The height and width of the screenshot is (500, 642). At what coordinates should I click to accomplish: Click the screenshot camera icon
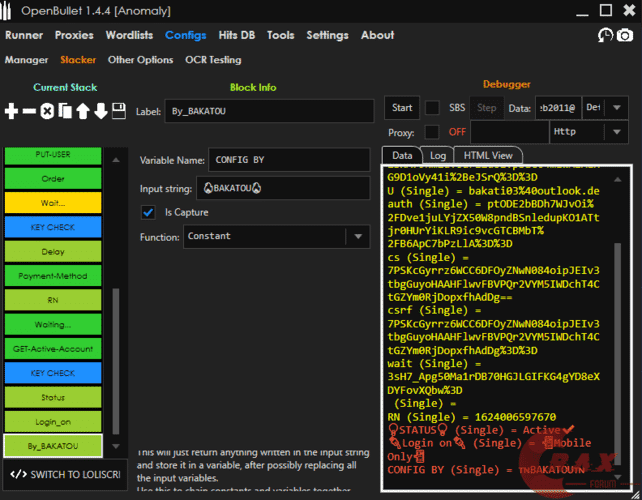625,36
